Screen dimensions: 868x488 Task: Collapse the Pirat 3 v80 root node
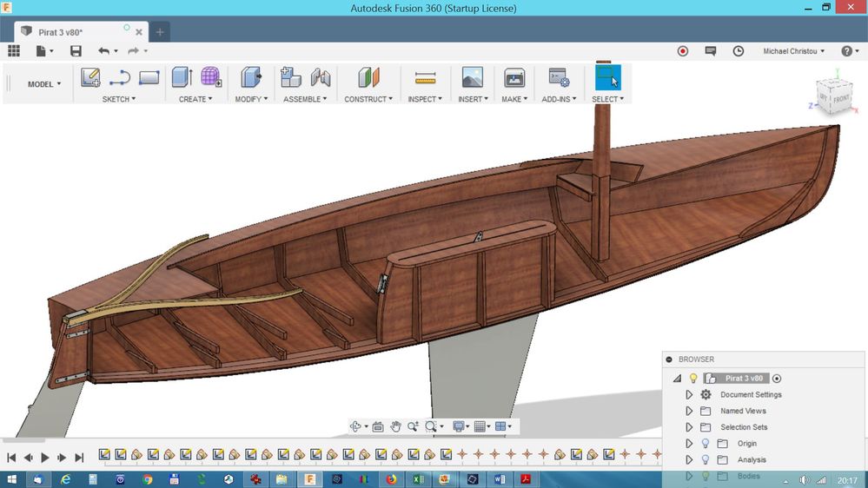coord(677,379)
